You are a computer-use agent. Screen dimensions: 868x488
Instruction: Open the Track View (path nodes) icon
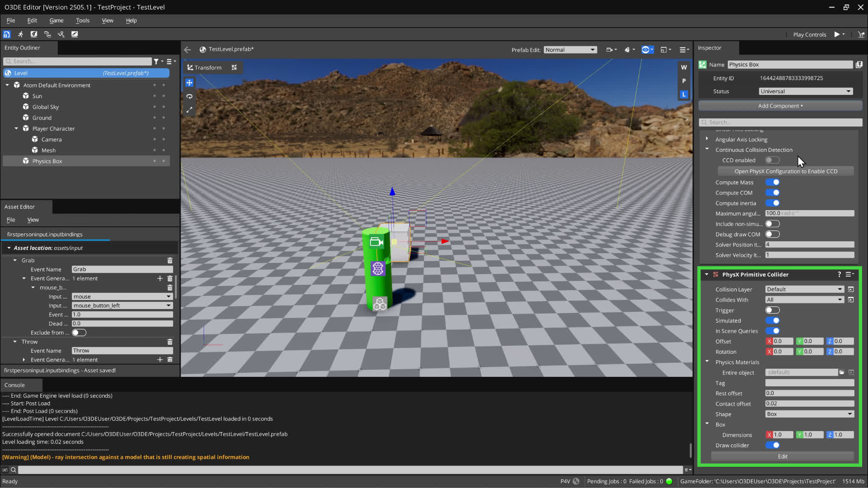pyautogui.click(x=61, y=34)
